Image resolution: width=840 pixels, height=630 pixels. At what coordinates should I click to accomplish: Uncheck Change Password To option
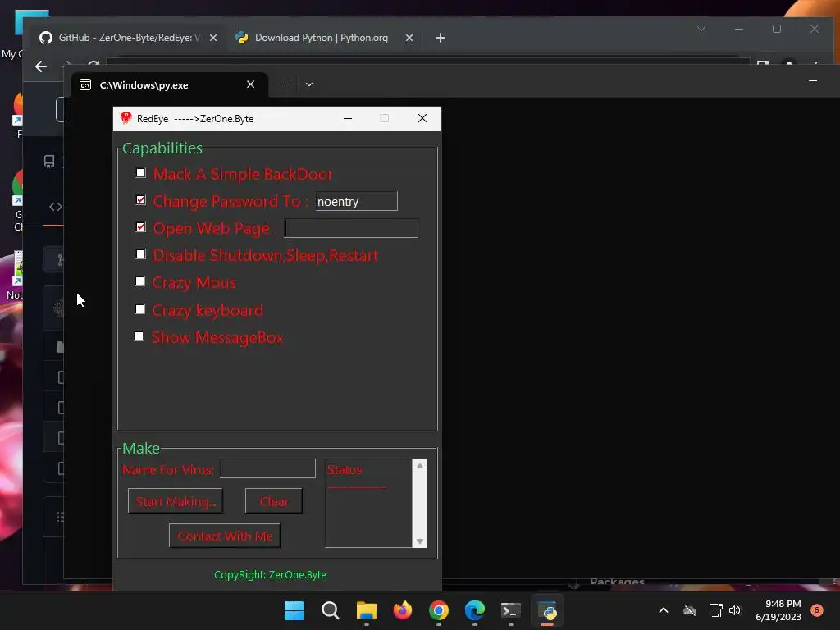(x=140, y=200)
